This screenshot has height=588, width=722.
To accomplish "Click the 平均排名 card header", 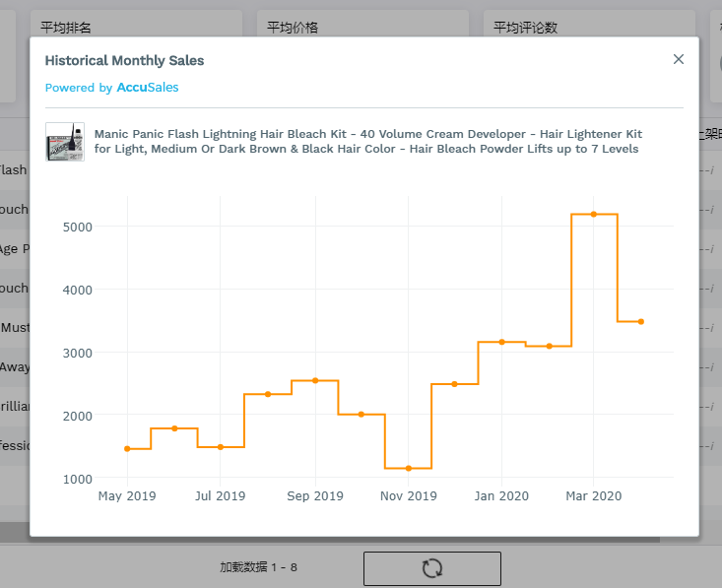I will coord(66,27).
